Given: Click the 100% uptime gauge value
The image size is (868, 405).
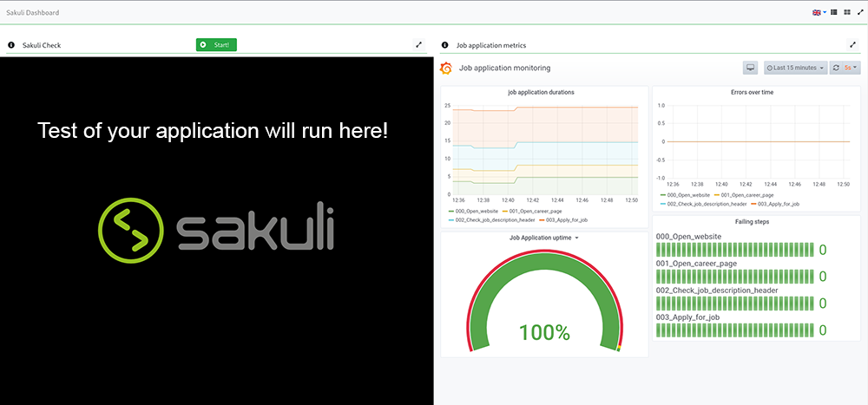Looking at the screenshot, I should [x=544, y=332].
